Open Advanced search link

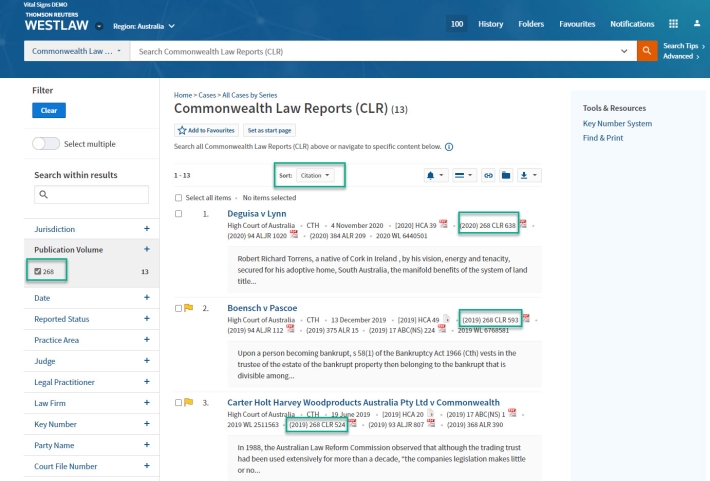[681, 56]
